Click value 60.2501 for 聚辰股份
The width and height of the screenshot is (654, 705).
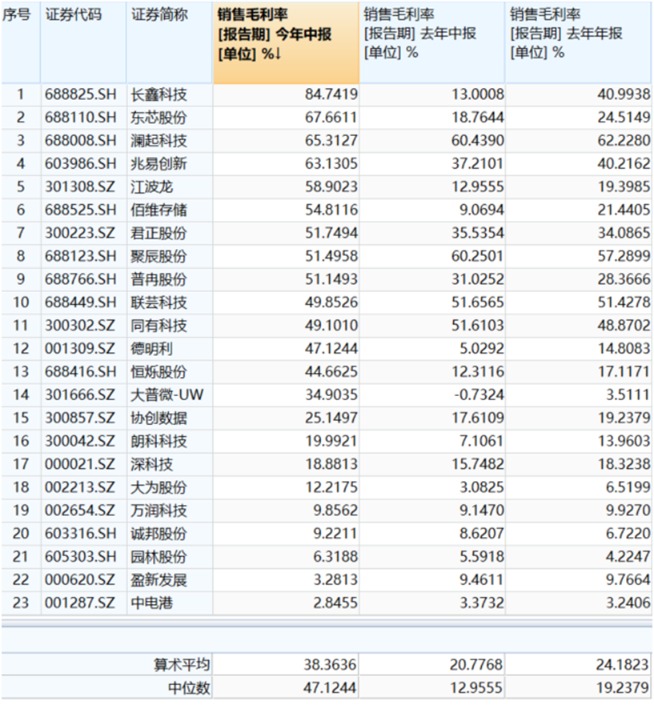click(477, 256)
